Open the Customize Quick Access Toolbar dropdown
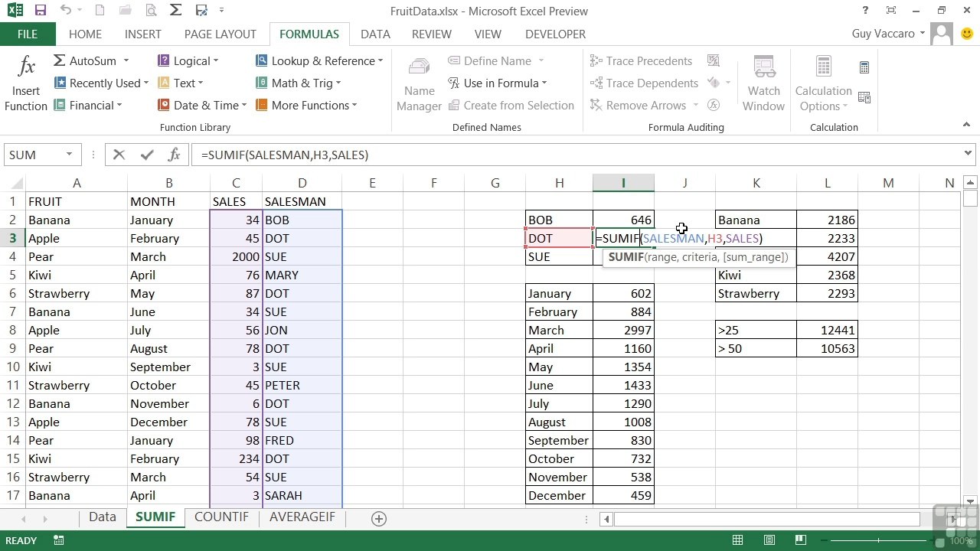The width and height of the screenshot is (980, 551). click(222, 11)
